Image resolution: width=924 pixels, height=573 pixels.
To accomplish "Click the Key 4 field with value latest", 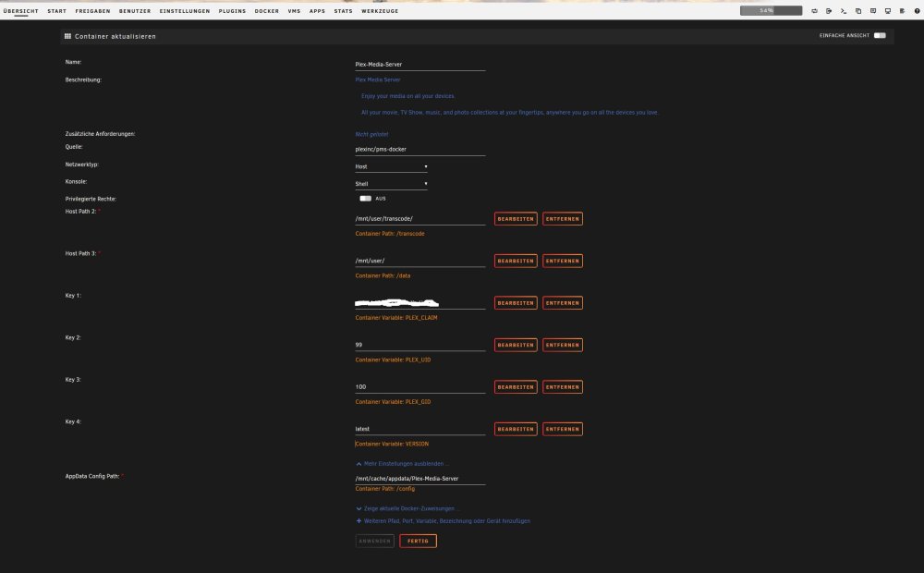I will pos(420,429).
